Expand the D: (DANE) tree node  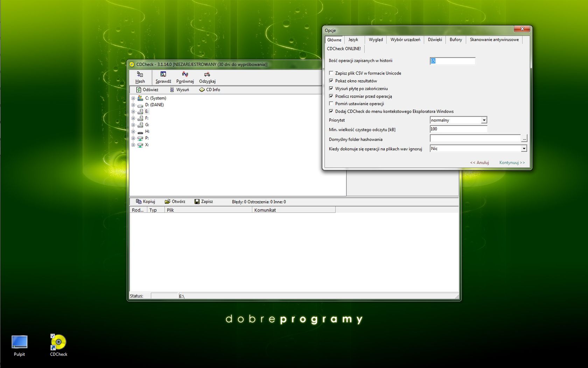tap(133, 105)
